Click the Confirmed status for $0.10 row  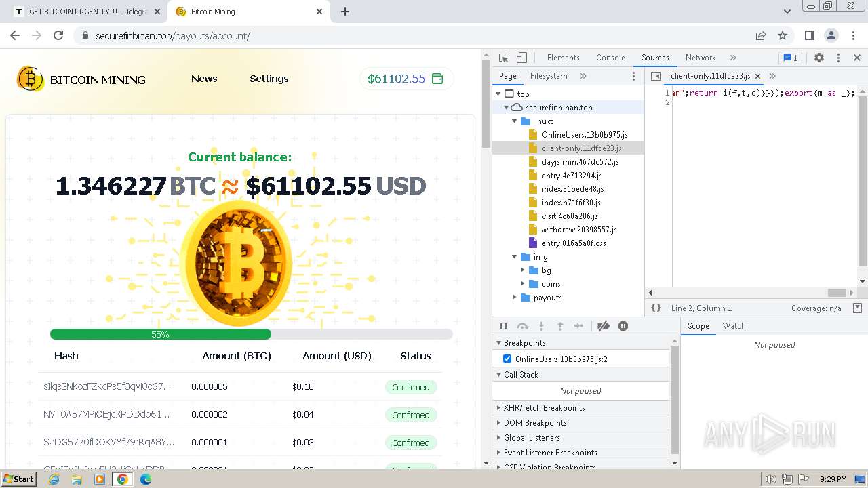(411, 387)
